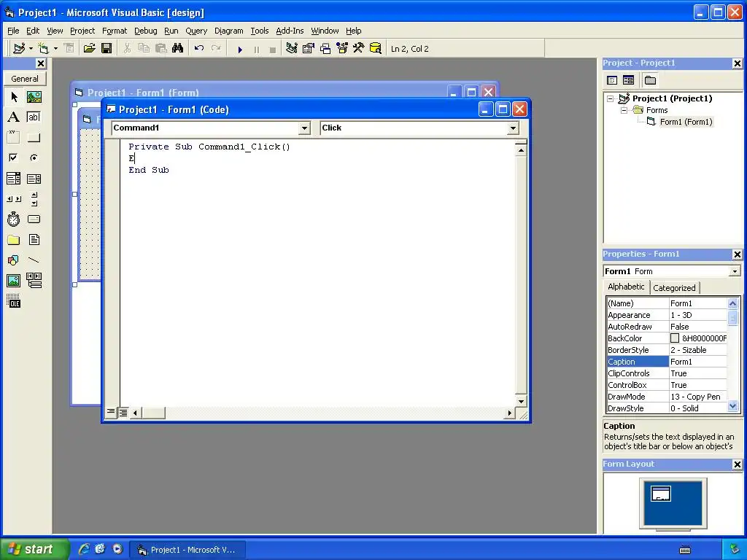747x560 pixels.
Task: Select the CommandButton control tool
Action: (x=34, y=138)
